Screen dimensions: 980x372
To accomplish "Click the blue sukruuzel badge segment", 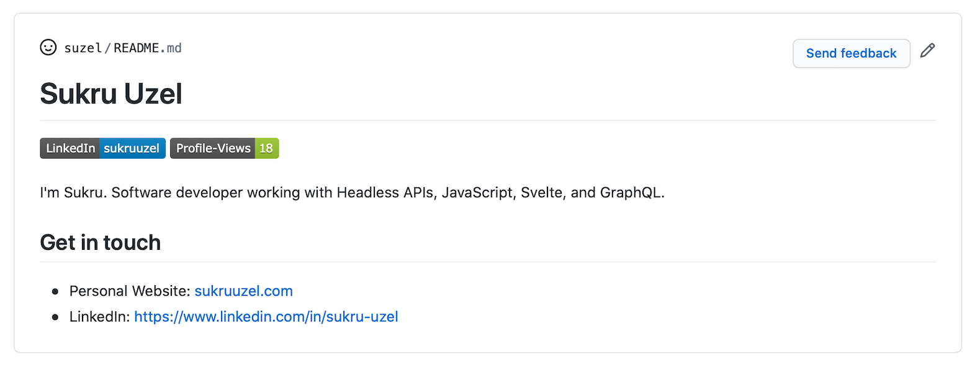I will [x=132, y=149].
